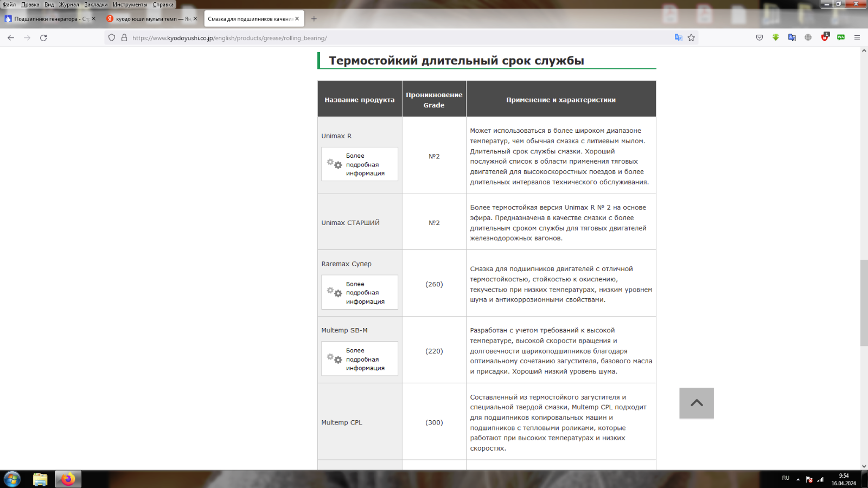Open the Журнал menu
This screenshot has width=868, height=488.
(69, 4)
